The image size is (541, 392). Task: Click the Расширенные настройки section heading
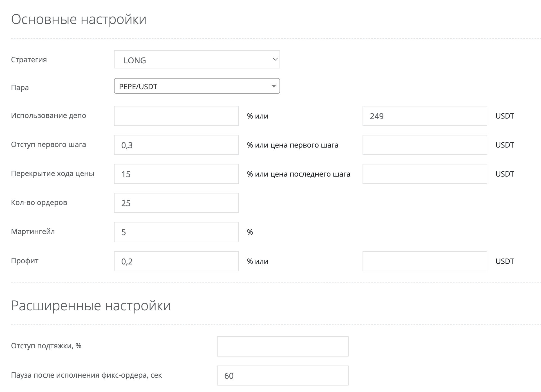[91, 306]
